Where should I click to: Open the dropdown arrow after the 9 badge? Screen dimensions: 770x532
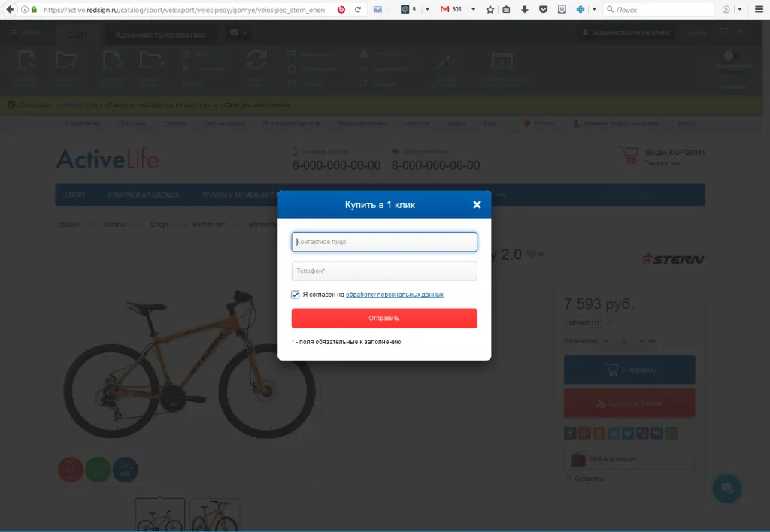427,9
